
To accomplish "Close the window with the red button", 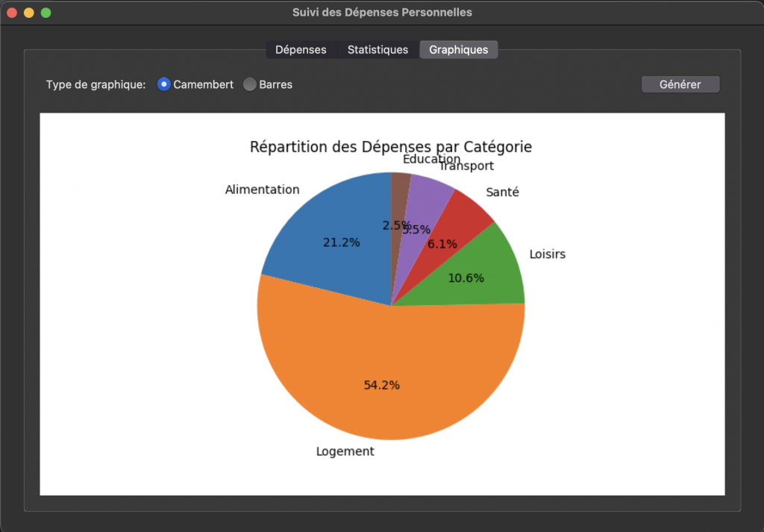I will pos(13,13).
